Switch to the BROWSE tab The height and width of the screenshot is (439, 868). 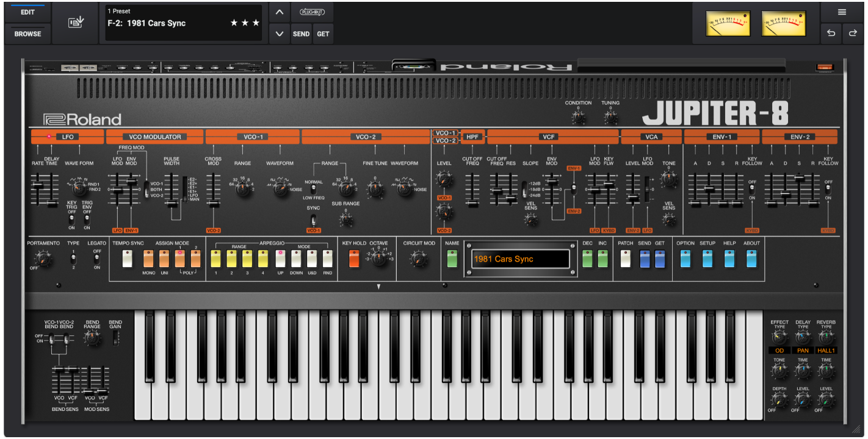[27, 34]
